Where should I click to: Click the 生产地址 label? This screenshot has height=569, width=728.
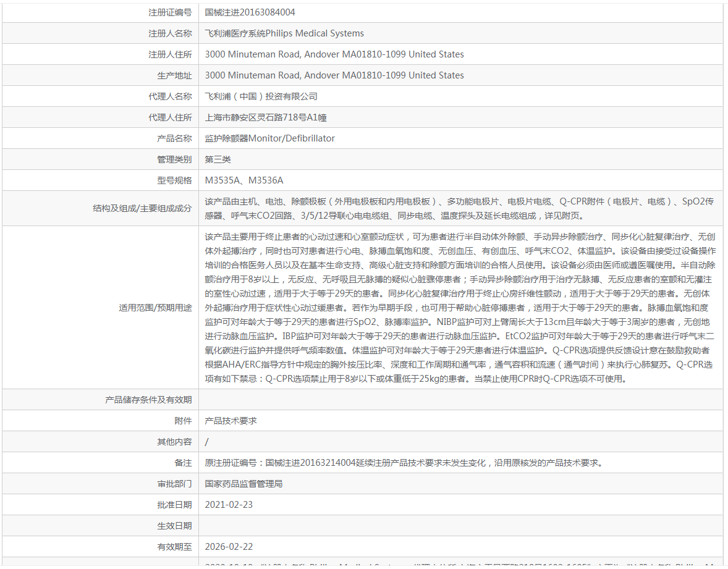(x=174, y=75)
